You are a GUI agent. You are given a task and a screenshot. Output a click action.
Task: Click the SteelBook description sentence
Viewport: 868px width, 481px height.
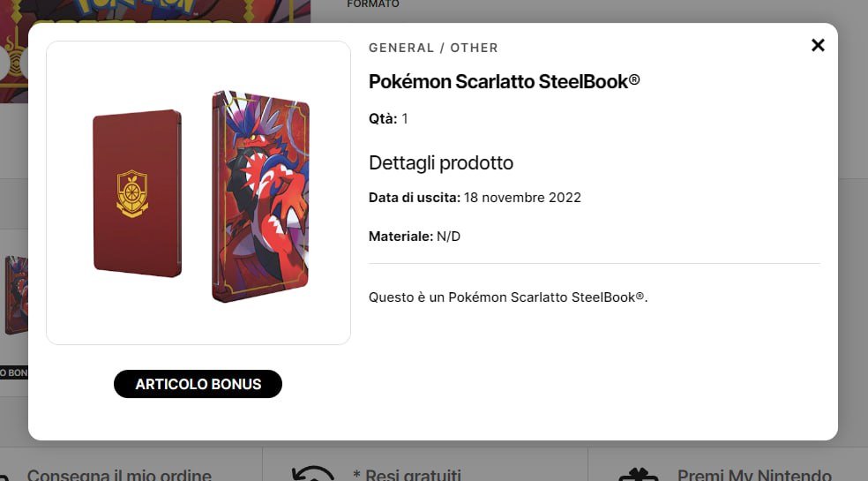click(x=508, y=297)
